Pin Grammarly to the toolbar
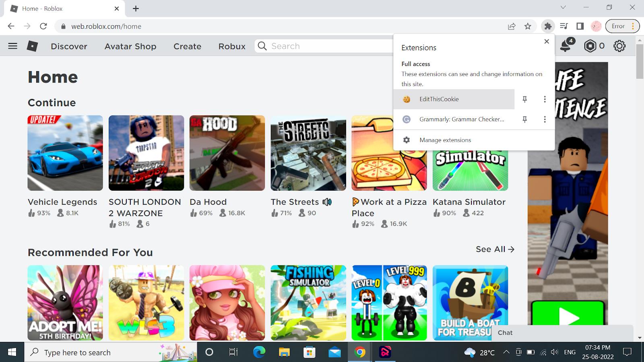This screenshot has width=644, height=362. tap(524, 119)
